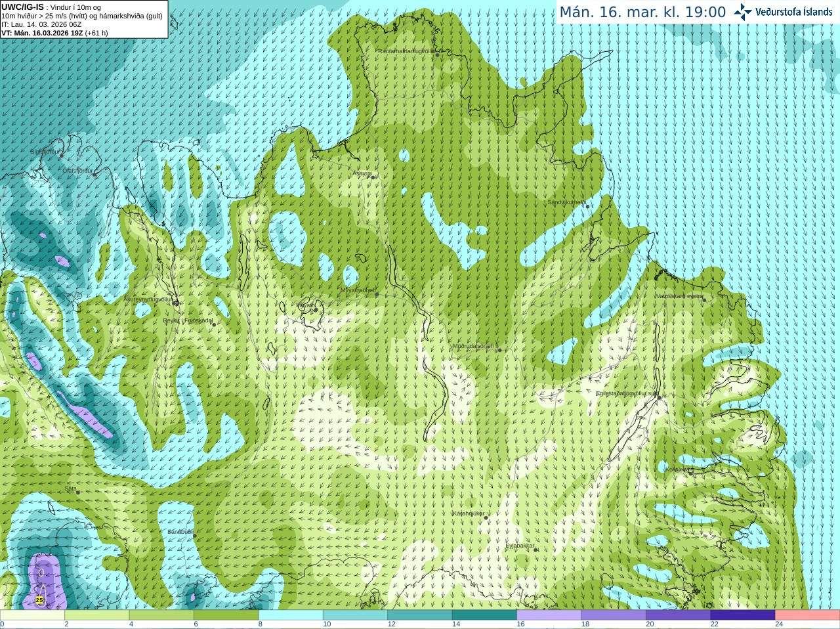
Task: Click the 4–6 m/s green legend swatch
Action: [x=161, y=615]
